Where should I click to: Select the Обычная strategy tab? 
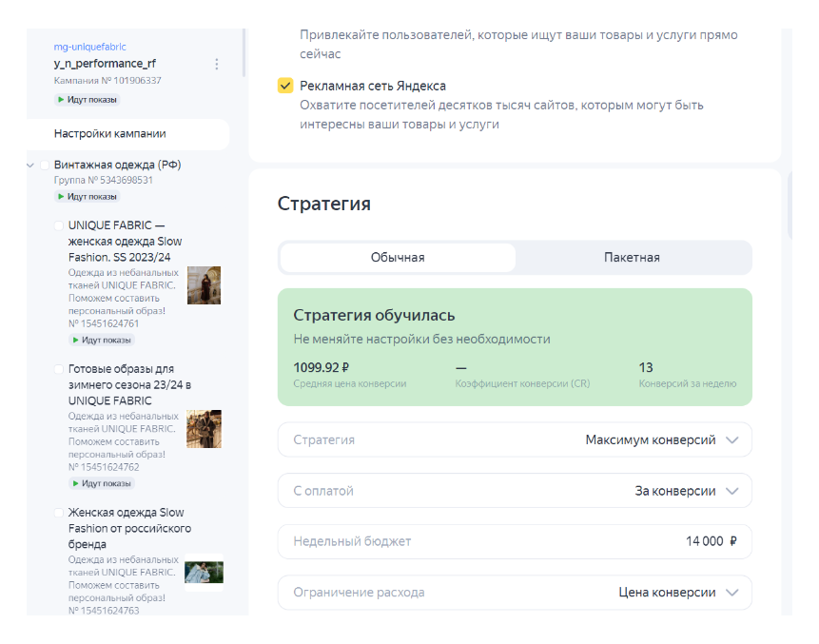398,258
